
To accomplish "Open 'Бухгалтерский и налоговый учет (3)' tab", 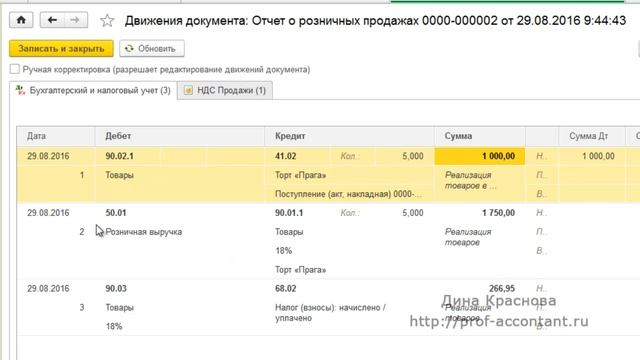I will (94, 90).
